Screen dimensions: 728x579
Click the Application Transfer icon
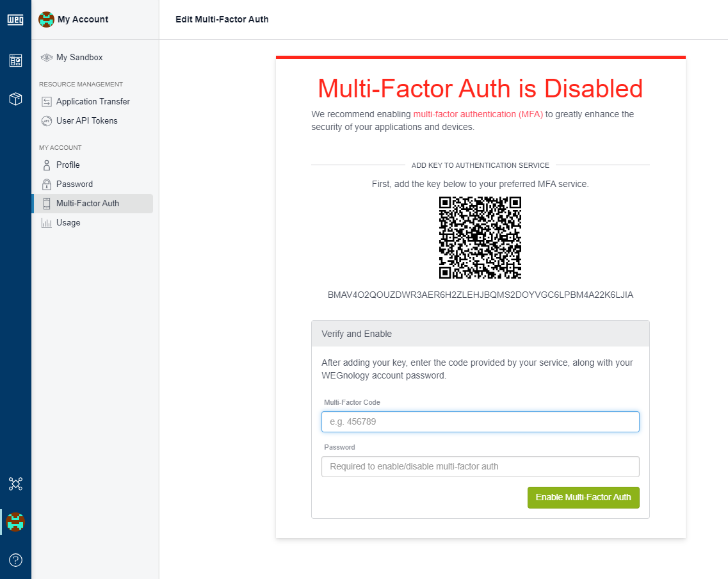point(47,102)
